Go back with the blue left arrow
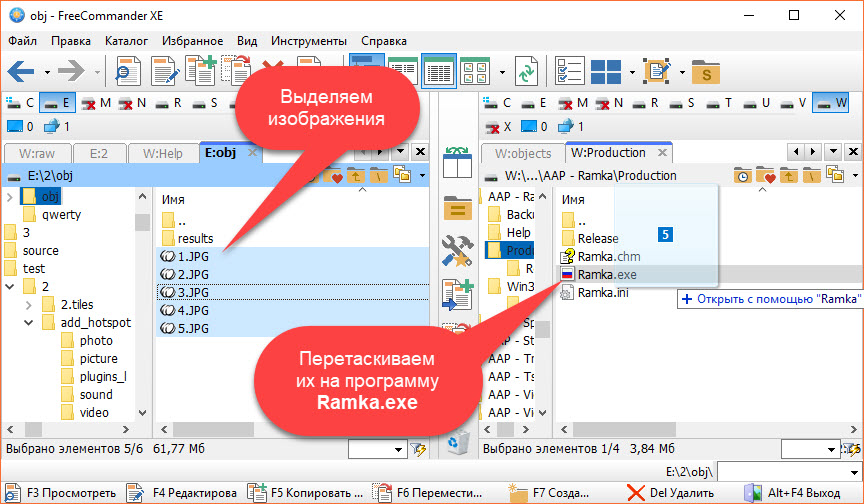Screen dimensions: 864x504 point(21,71)
